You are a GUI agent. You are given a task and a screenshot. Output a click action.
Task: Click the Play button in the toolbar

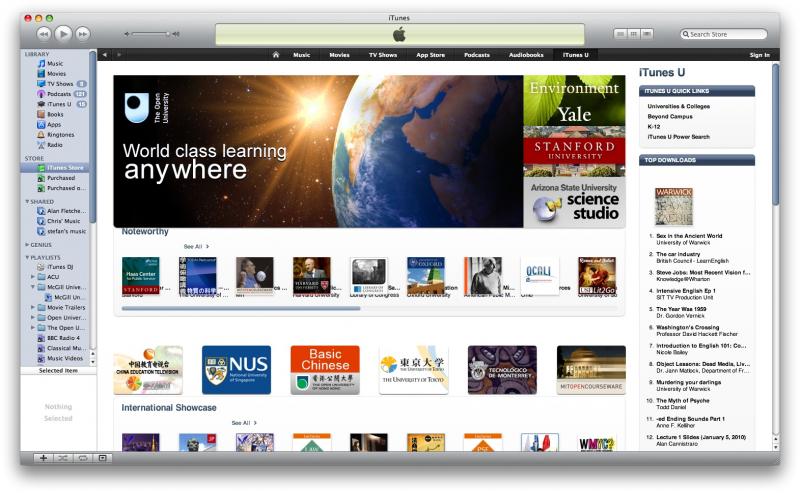coord(63,34)
